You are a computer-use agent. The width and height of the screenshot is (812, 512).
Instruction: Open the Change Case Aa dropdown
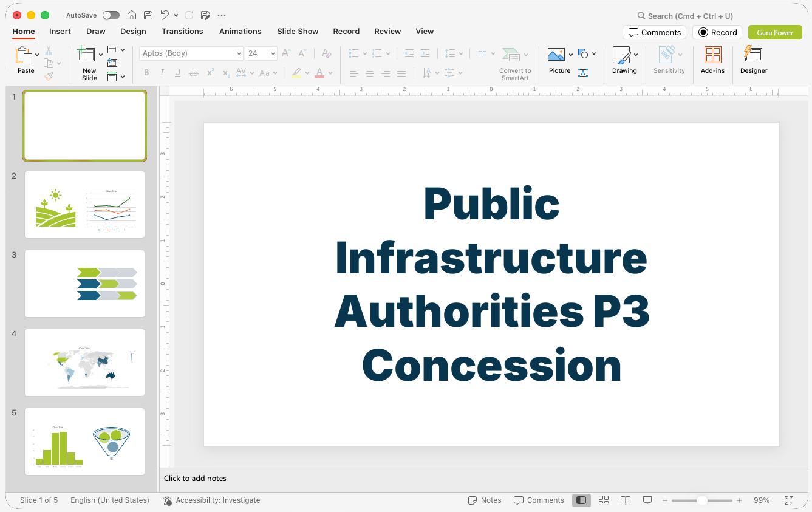pos(268,73)
